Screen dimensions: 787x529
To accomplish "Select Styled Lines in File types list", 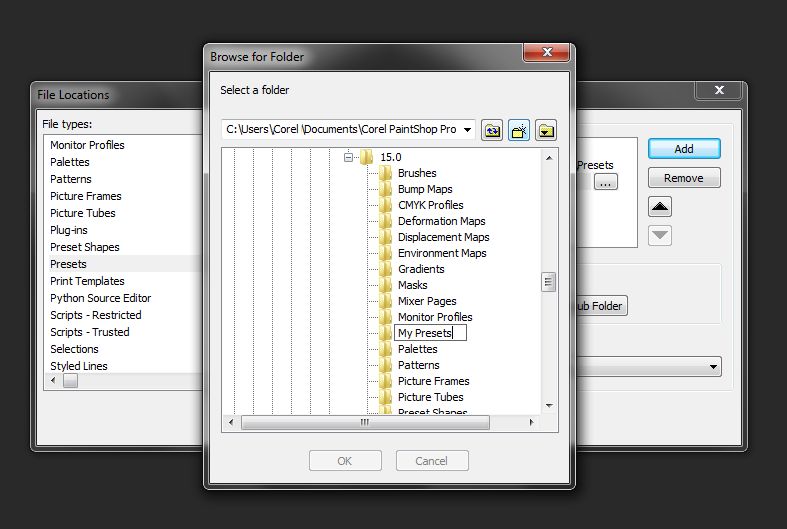I will click(78, 366).
